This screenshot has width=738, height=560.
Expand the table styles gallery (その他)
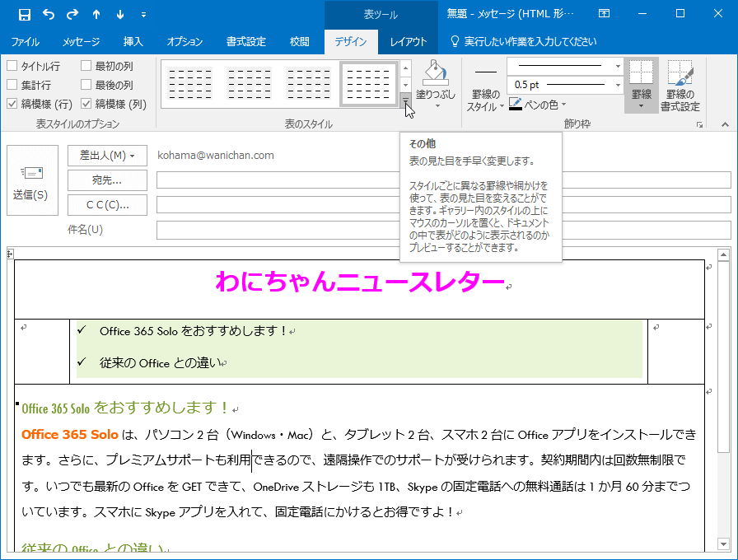tap(406, 100)
